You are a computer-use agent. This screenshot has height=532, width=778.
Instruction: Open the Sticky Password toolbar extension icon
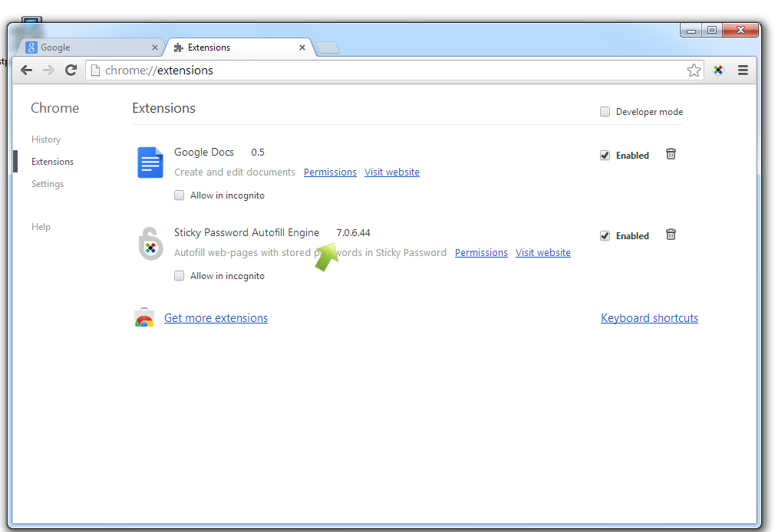pos(718,71)
